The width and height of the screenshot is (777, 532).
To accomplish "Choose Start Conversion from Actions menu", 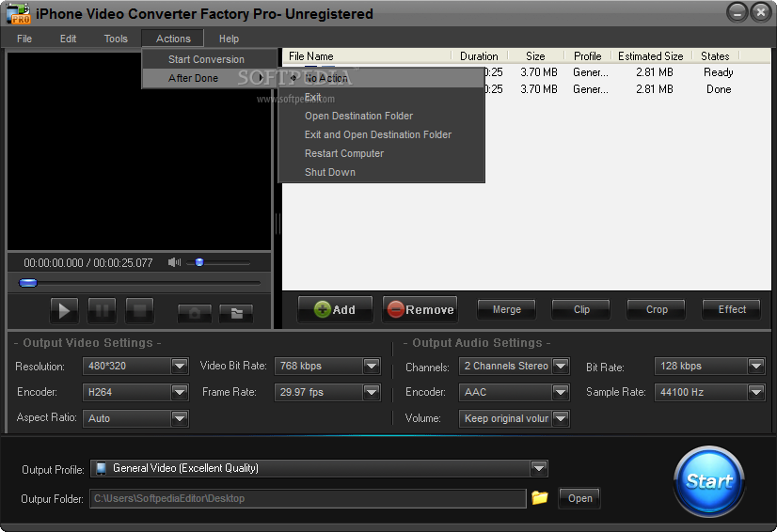I will pos(209,59).
